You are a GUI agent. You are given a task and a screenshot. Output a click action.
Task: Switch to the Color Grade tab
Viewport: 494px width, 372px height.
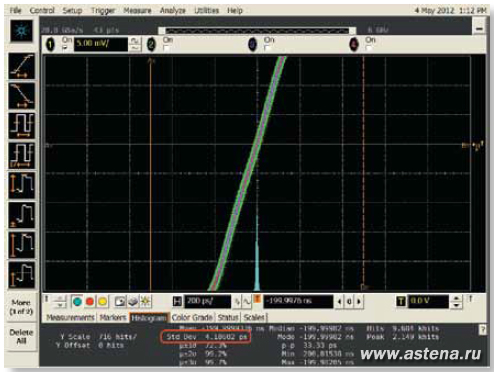point(192,318)
